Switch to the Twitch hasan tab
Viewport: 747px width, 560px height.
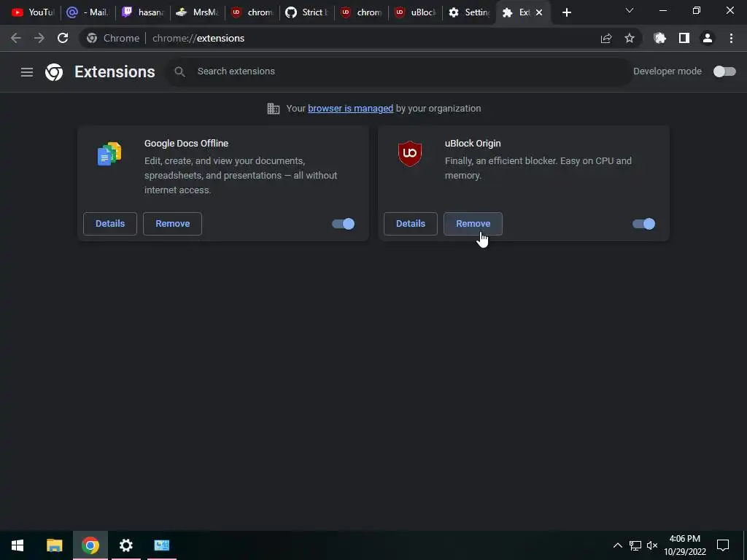[142, 12]
